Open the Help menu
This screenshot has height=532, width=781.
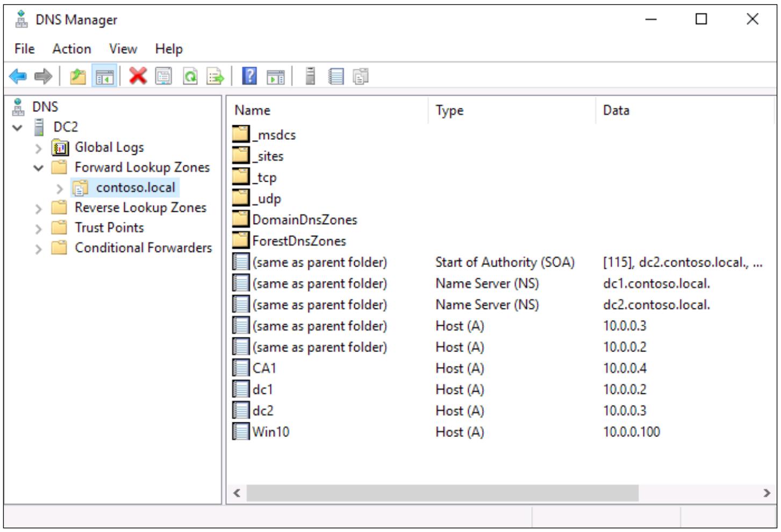click(x=169, y=49)
